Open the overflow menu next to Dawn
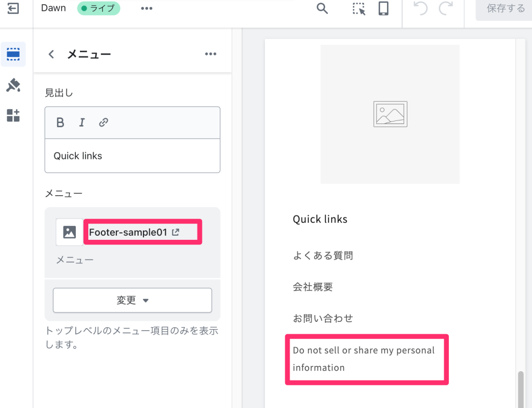Screen dimensions: 532x408 click(146, 8)
